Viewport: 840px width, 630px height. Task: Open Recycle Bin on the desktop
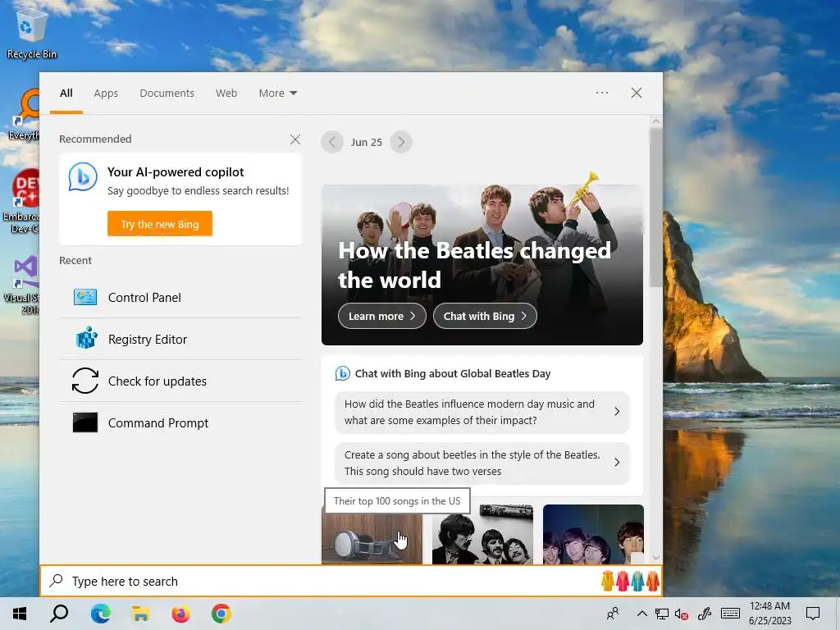pyautogui.click(x=31, y=33)
